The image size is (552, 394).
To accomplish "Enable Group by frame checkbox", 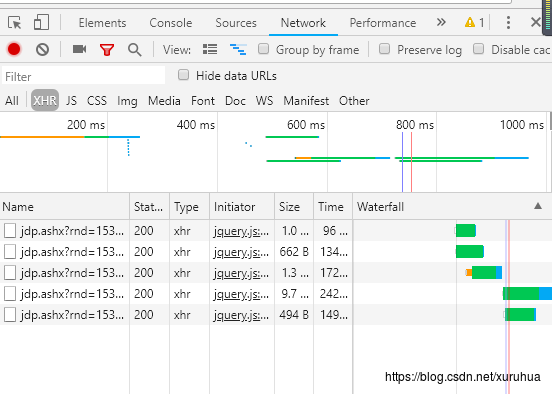I will (x=263, y=49).
